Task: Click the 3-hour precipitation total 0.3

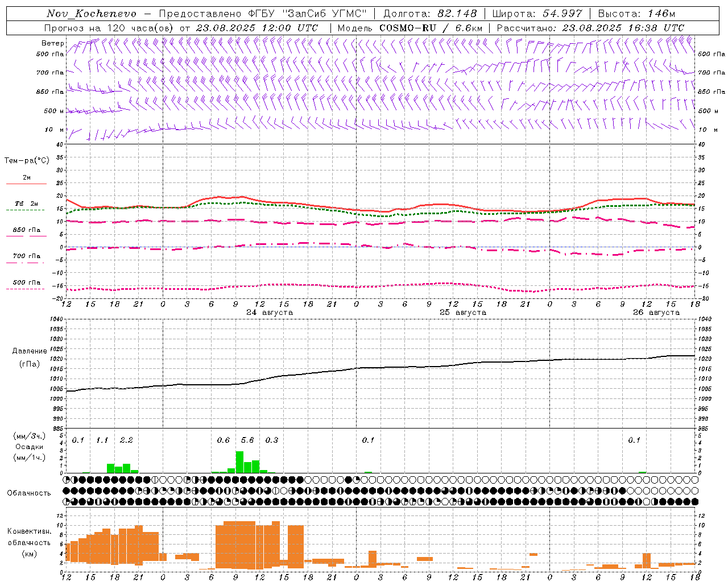Action: [x=272, y=440]
